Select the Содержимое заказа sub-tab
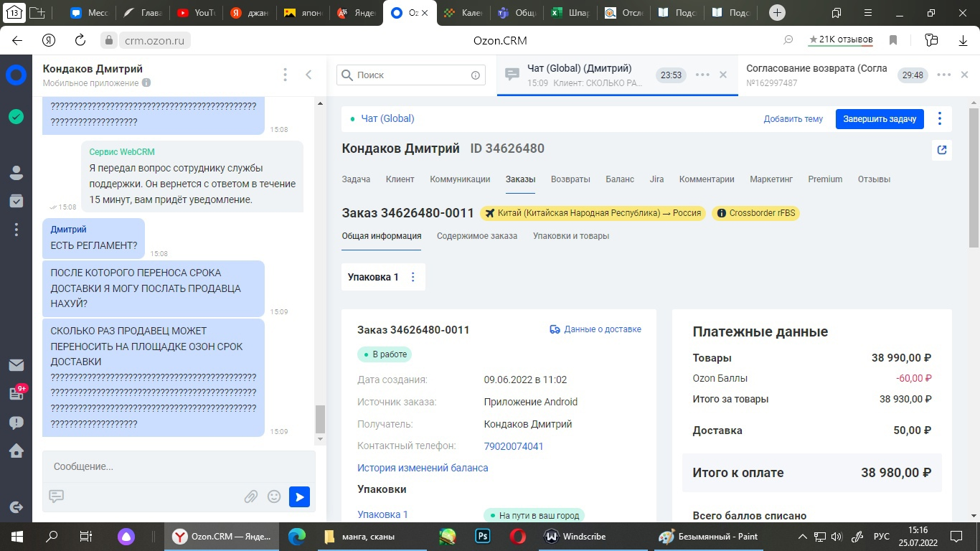980x551 pixels. [477, 236]
